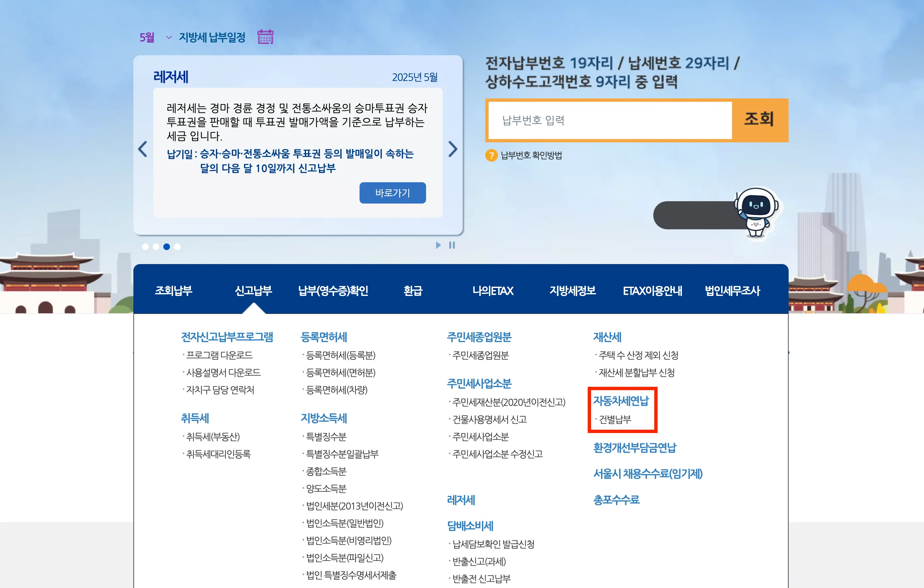924x588 pixels.
Task: Open 프로그램 다운로드 link
Action: (219, 355)
